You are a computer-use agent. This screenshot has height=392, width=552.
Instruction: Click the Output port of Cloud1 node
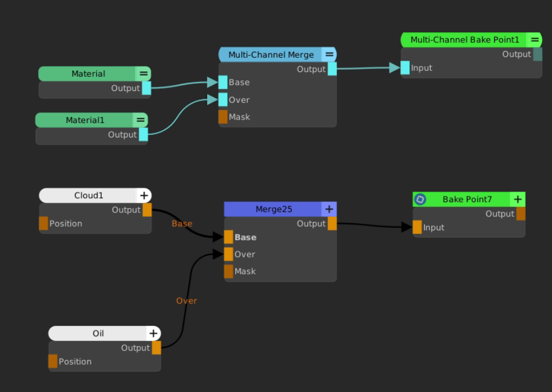(147, 210)
